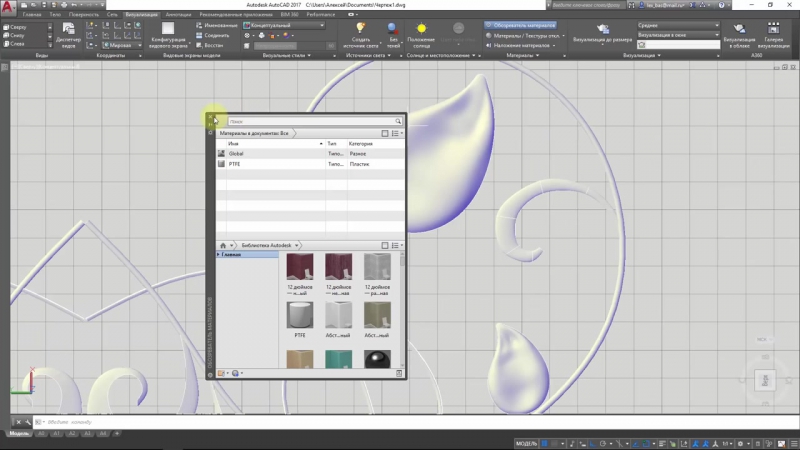Viewport: 800px width, 450px height.
Task: Open the Концептуальный visual style dropdown
Action: (x=284, y=25)
